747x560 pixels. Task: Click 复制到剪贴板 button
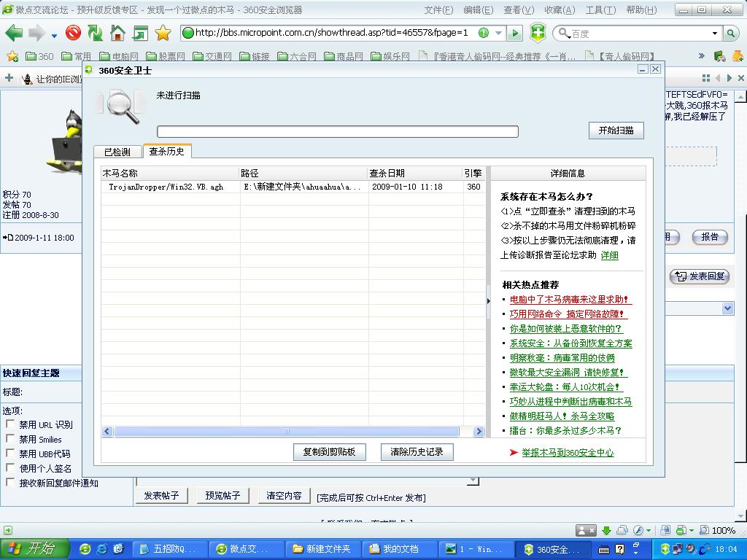coord(329,451)
